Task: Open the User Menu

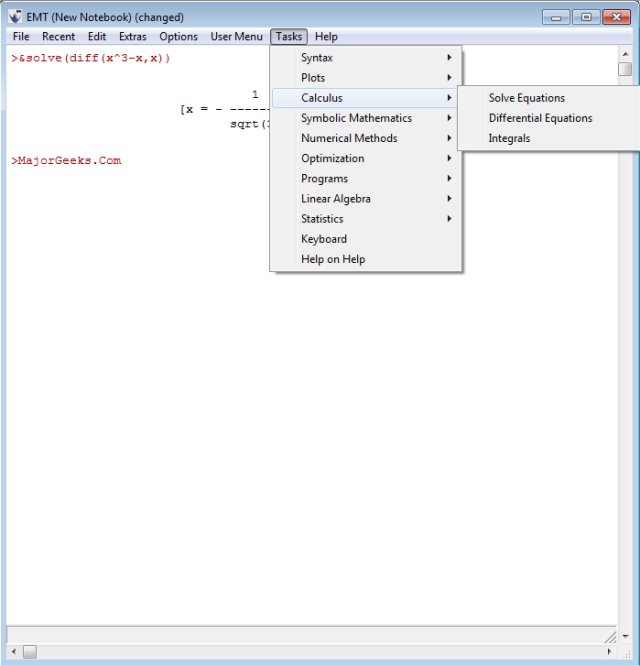Action: pyautogui.click(x=237, y=37)
